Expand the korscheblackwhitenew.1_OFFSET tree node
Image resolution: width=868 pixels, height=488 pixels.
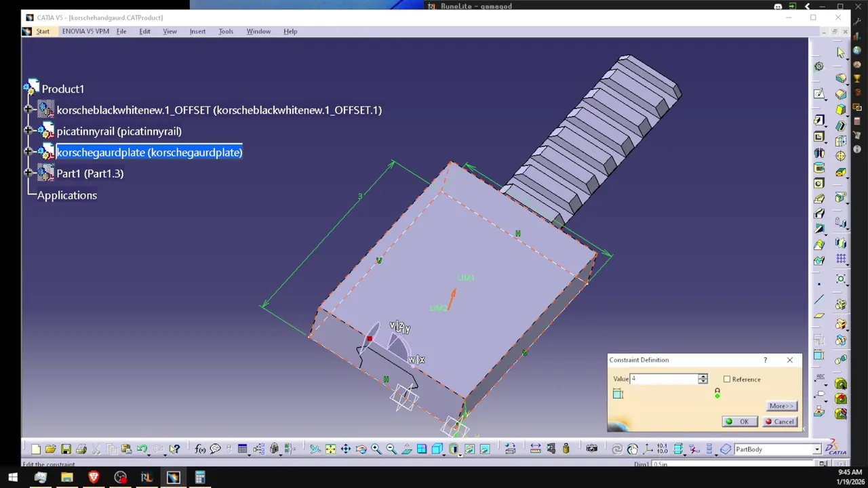(28, 110)
